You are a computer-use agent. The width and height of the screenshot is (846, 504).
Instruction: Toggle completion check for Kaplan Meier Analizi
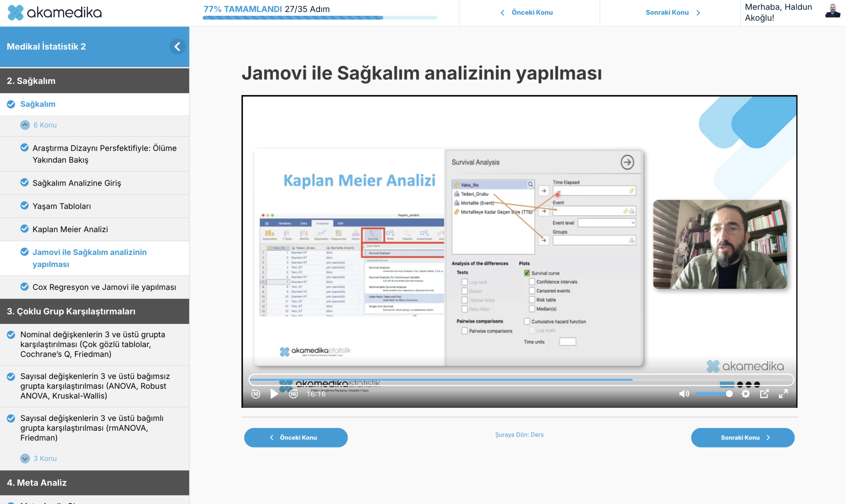click(24, 229)
